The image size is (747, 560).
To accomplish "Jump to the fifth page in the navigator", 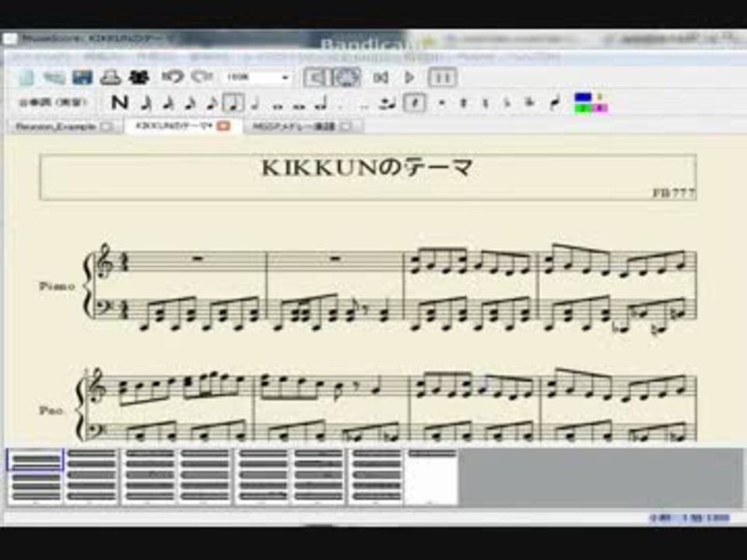I will click(262, 476).
